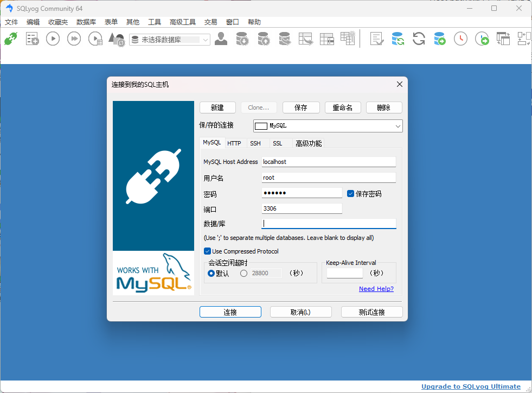This screenshot has height=393, width=532.
Task: Click the Need Help? link
Action: point(376,288)
